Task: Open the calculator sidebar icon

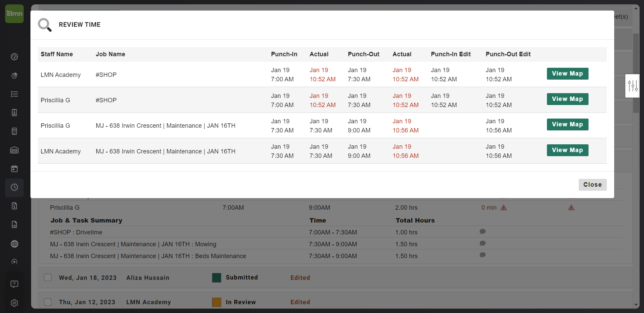Action: pyautogui.click(x=14, y=131)
